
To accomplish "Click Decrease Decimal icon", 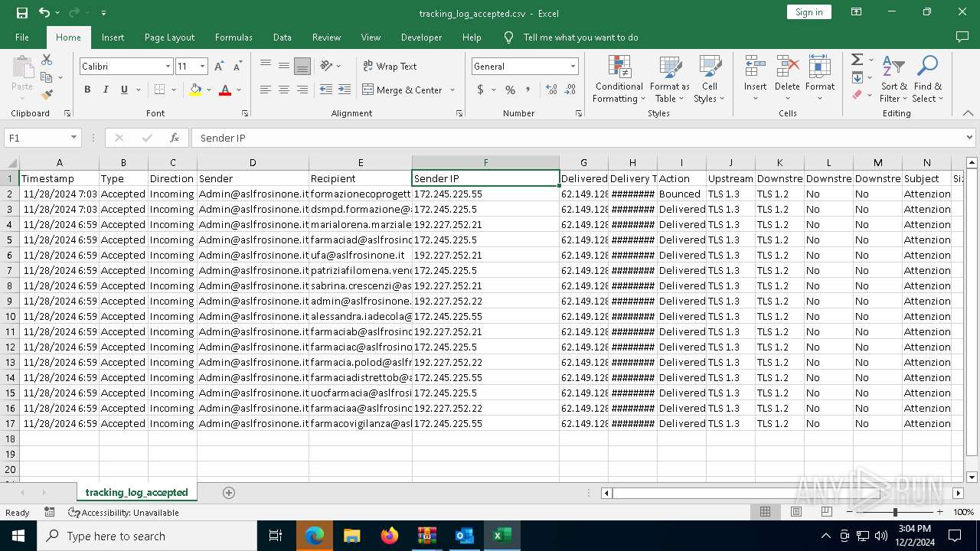I will coord(570,90).
